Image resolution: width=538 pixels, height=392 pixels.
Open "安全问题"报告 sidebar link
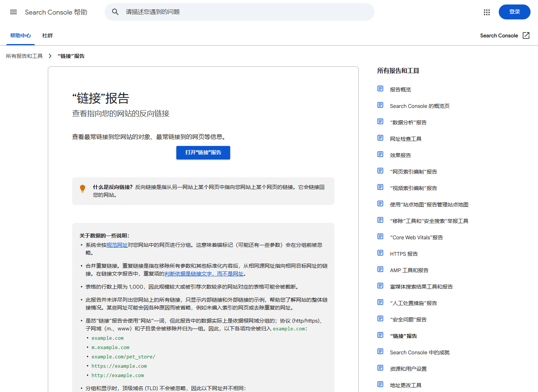click(x=408, y=320)
